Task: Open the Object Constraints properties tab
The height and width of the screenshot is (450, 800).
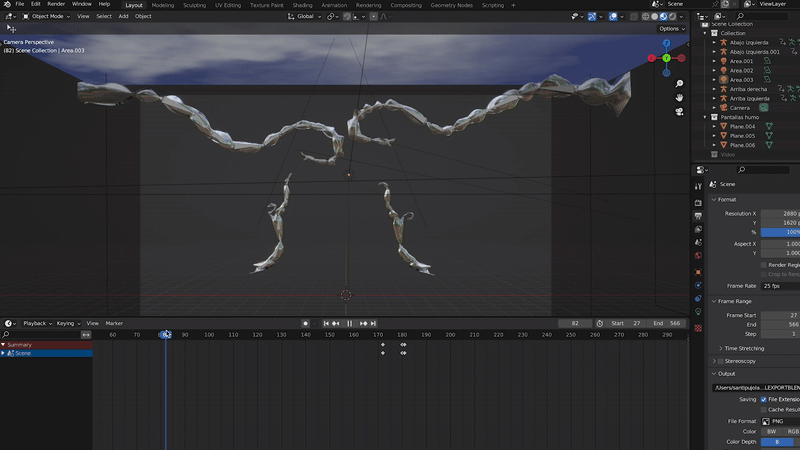Action: pyautogui.click(x=698, y=298)
